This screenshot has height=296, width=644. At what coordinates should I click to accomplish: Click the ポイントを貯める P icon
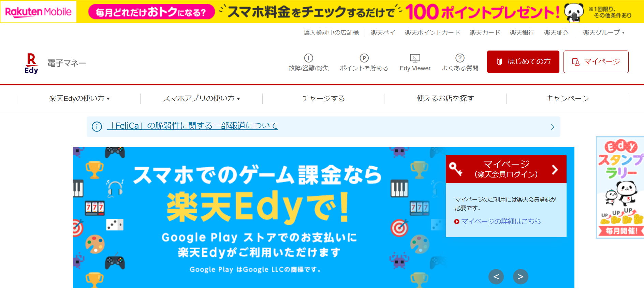364,58
